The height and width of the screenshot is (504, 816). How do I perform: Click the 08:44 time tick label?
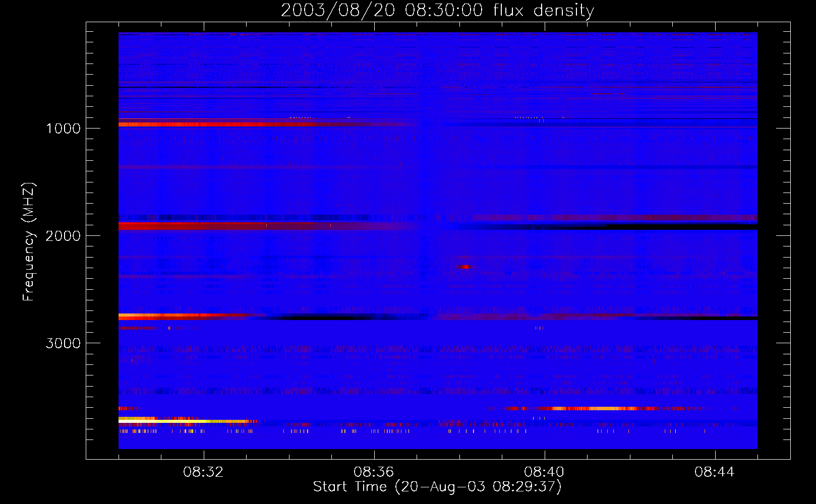(x=715, y=472)
